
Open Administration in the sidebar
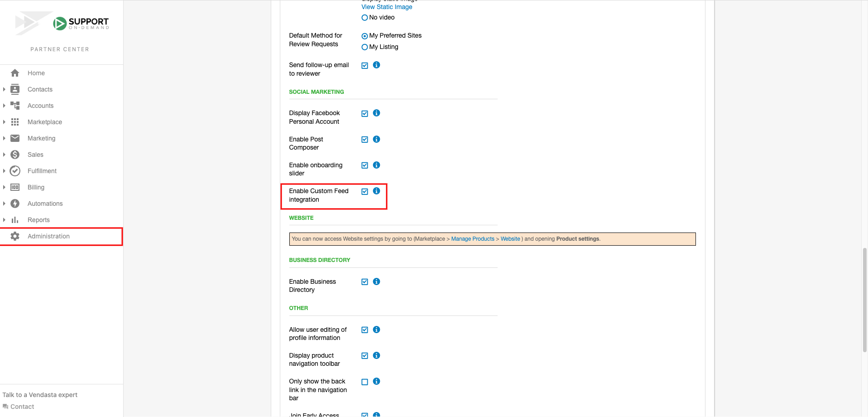[62, 236]
